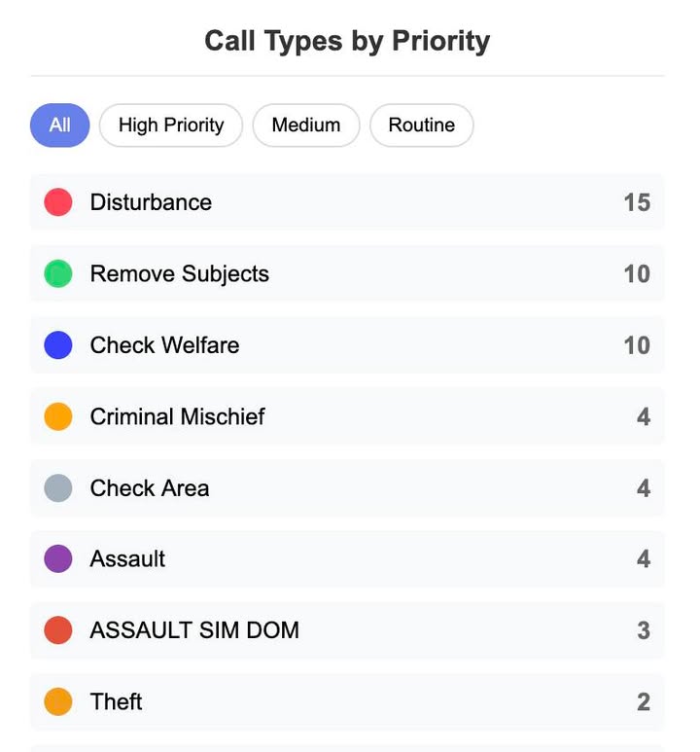Click the Call Types by Priority heading

click(347, 41)
